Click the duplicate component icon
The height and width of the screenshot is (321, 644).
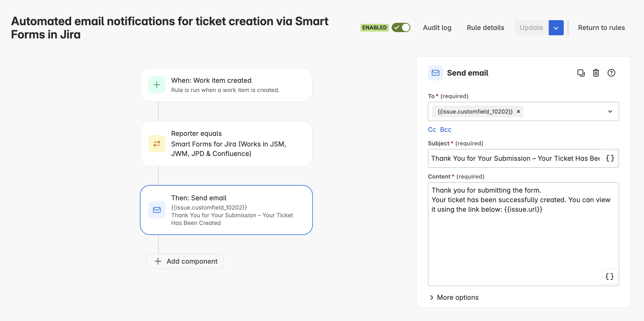581,73
